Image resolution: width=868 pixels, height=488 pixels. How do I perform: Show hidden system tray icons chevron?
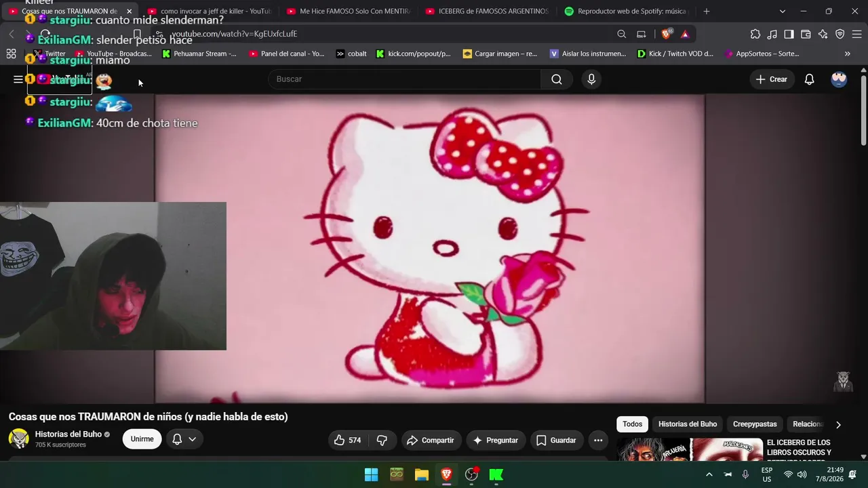(x=709, y=474)
